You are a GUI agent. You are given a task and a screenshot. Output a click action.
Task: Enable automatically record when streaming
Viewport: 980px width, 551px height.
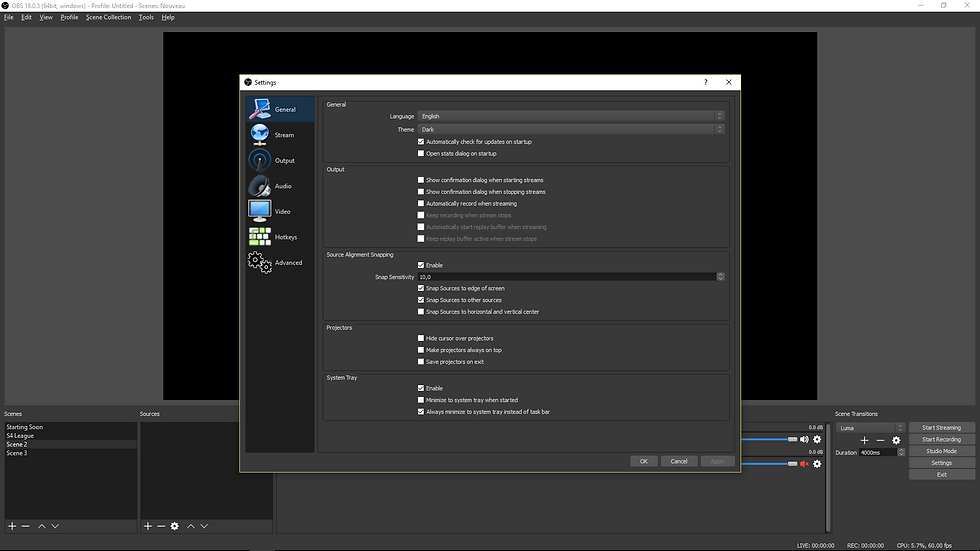click(421, 203)
